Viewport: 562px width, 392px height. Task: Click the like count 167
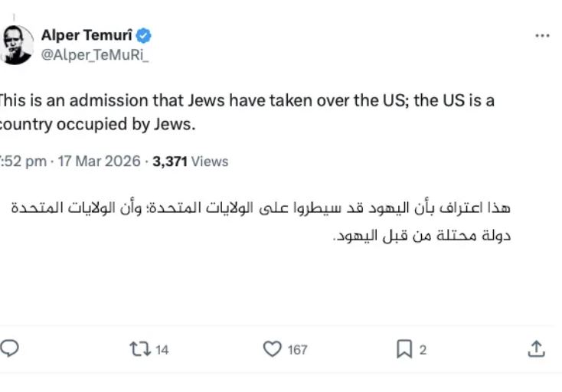click(297, 350)
